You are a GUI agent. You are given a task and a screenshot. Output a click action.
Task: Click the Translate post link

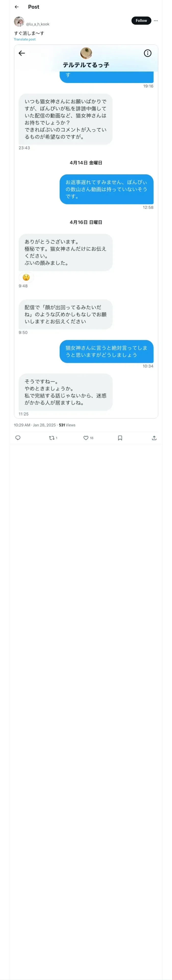(x=25, y=39)
